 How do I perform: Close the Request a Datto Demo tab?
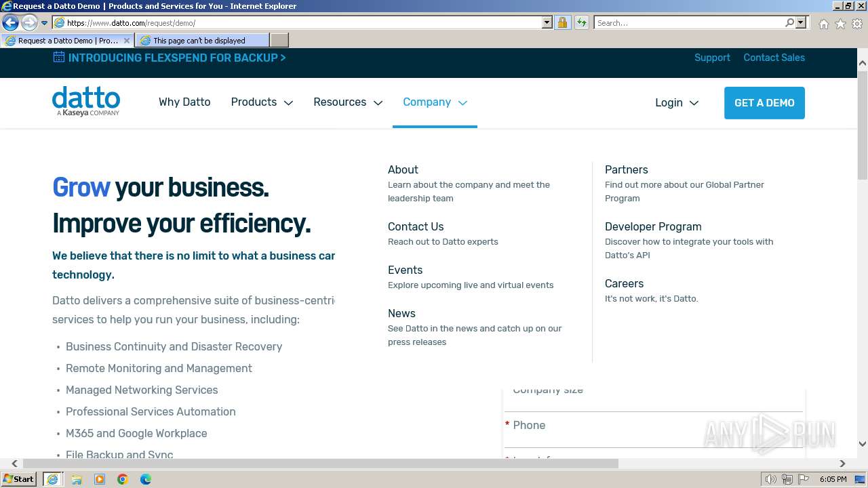[x=127, y=41]
